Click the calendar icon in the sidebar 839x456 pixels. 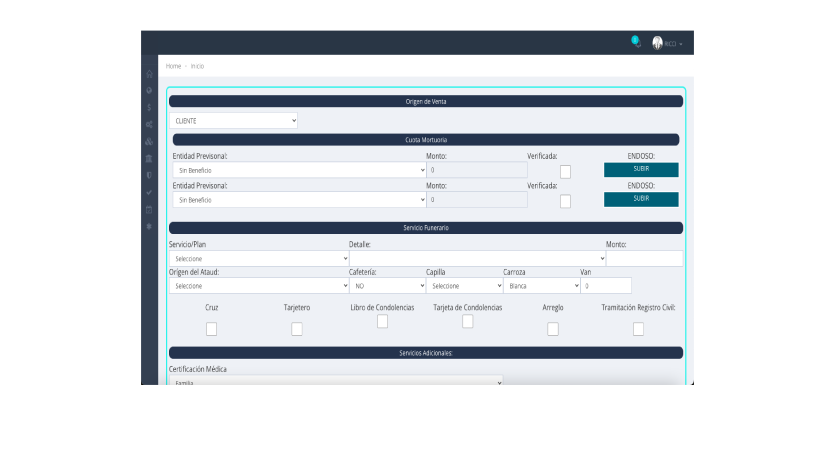(149, 209)
